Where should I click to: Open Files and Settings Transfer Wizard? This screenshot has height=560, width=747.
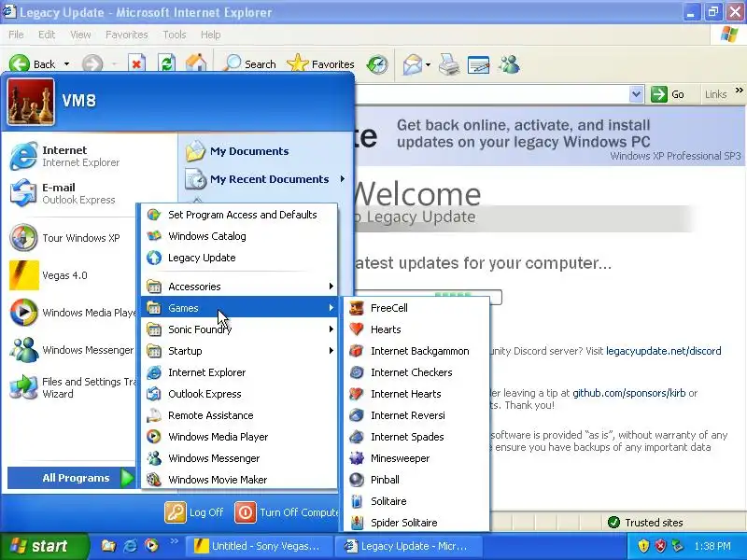(72, 387)
